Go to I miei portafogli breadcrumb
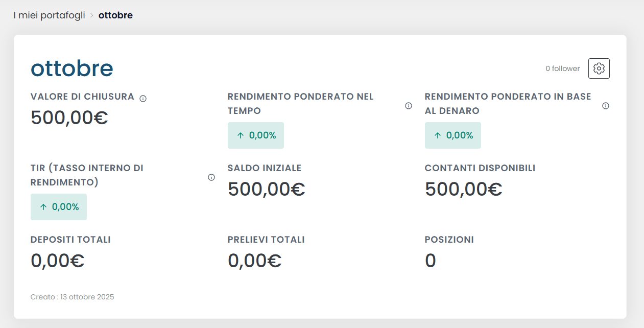 pyautogui.click(x=49, y=15)
